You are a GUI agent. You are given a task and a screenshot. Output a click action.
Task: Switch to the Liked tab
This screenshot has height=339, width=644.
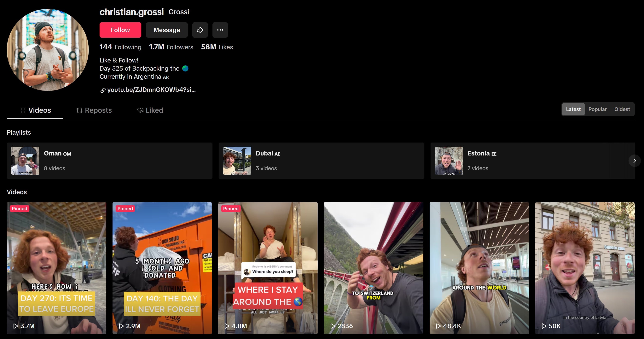coord(150,110)
